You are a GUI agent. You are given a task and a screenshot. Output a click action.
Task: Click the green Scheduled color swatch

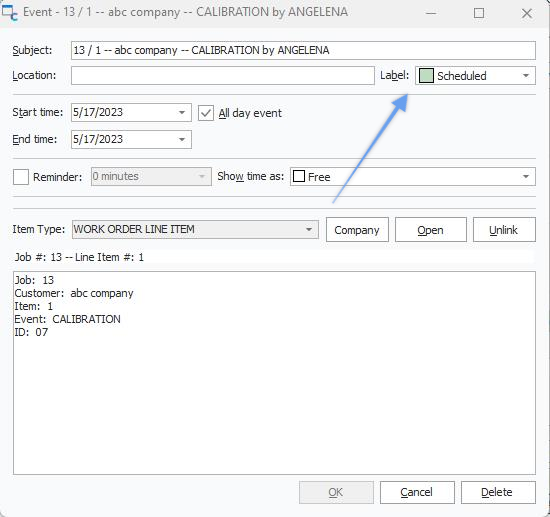pyautogui.click(x=426, y=76)
